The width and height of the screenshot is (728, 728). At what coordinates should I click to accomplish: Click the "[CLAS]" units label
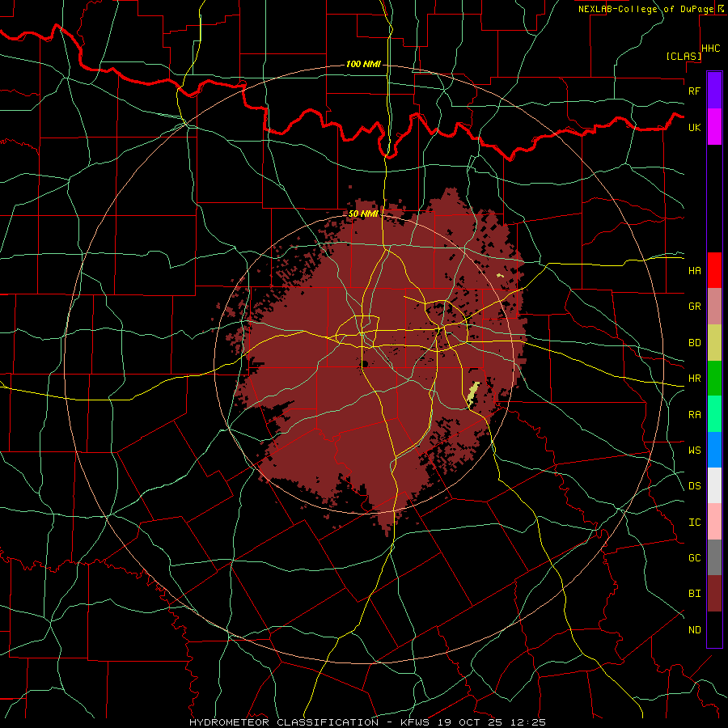coord(684,57)
